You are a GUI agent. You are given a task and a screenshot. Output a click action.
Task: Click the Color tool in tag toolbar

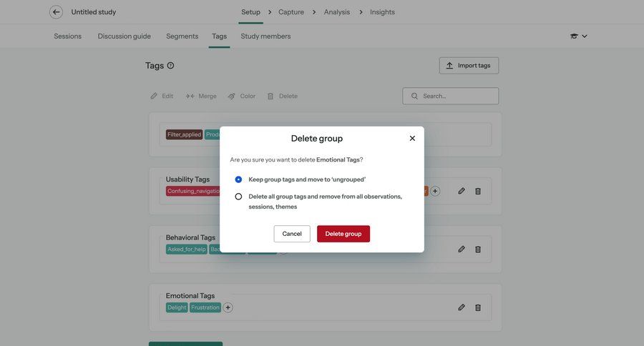pos(242,96)
